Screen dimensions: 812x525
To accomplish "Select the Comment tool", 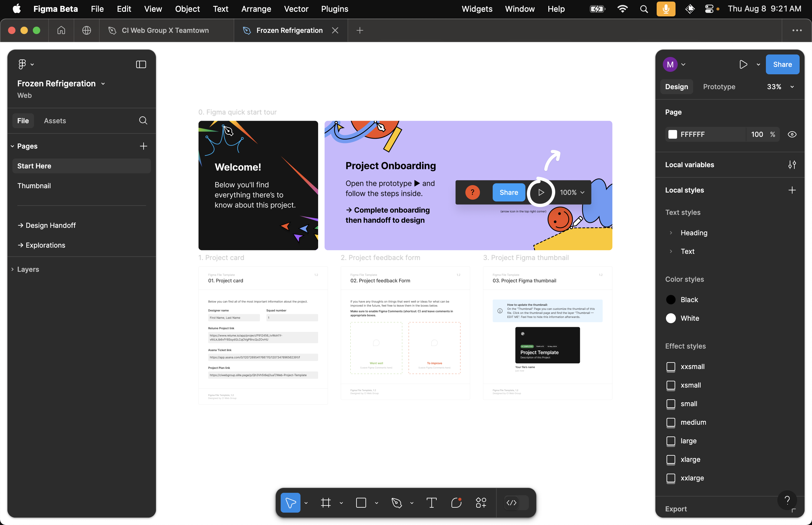I will tap(456, 502).
